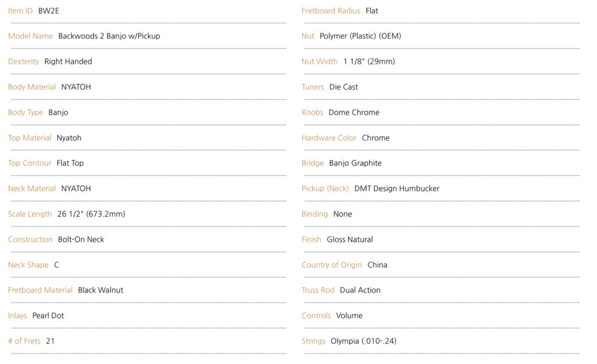
Task: Select the Olympia (.010-.24) strings value
Action: tap(363, 341)
